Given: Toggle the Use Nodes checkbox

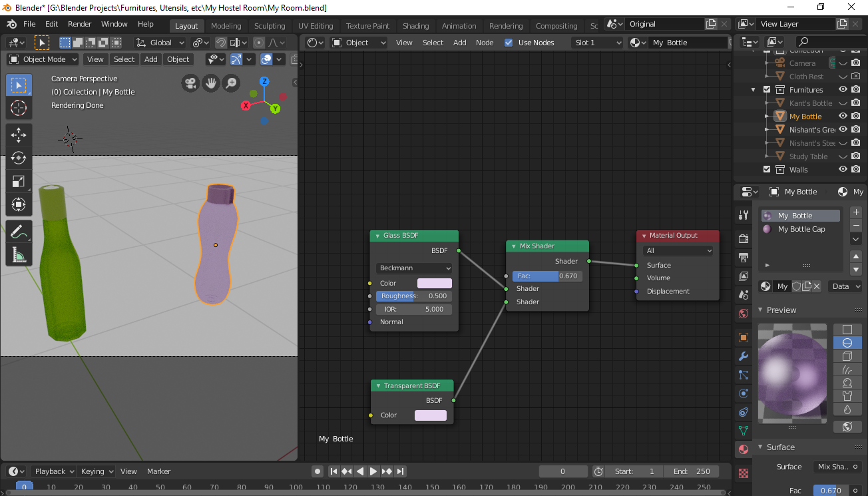Looking at the screenshot, I should [x=509, y=43].
